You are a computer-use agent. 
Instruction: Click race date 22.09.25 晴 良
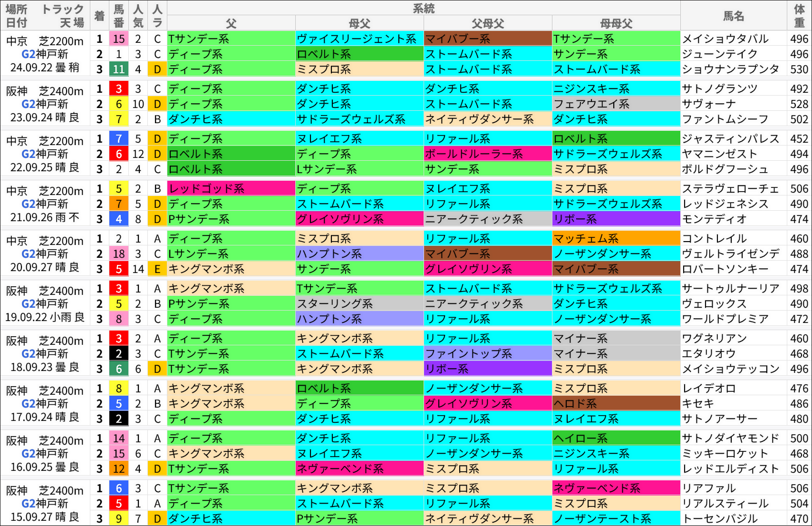click(45, 167)
